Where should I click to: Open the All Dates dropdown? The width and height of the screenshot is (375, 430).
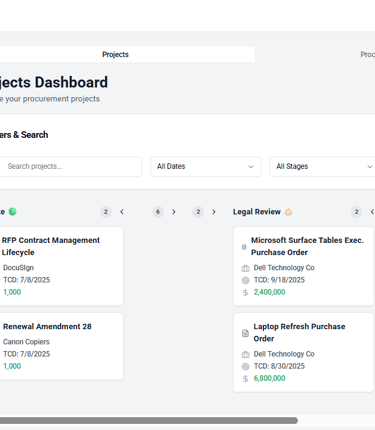206,167
